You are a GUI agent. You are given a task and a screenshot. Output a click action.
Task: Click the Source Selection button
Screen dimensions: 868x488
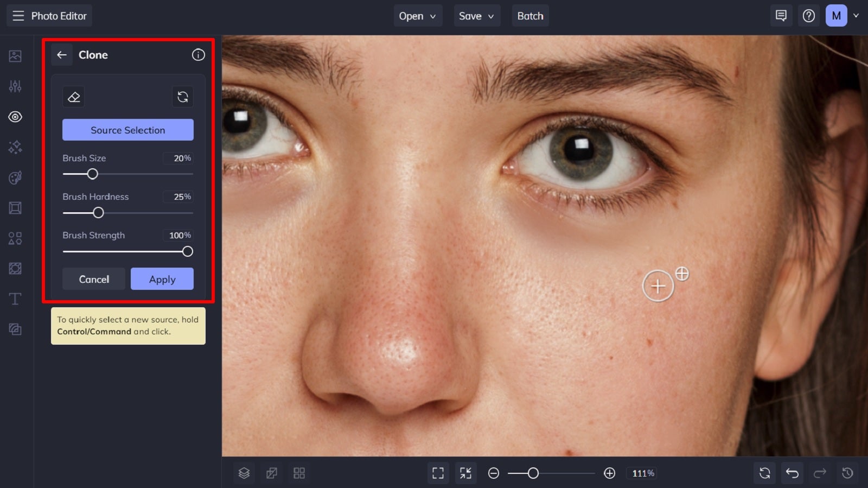[x=128, y=130]
